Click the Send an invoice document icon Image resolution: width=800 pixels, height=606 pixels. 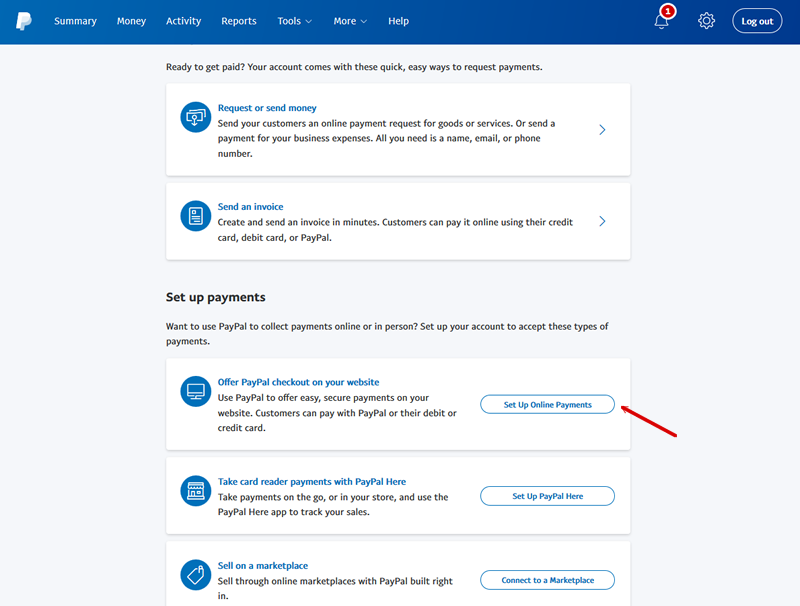click(195, 216)
